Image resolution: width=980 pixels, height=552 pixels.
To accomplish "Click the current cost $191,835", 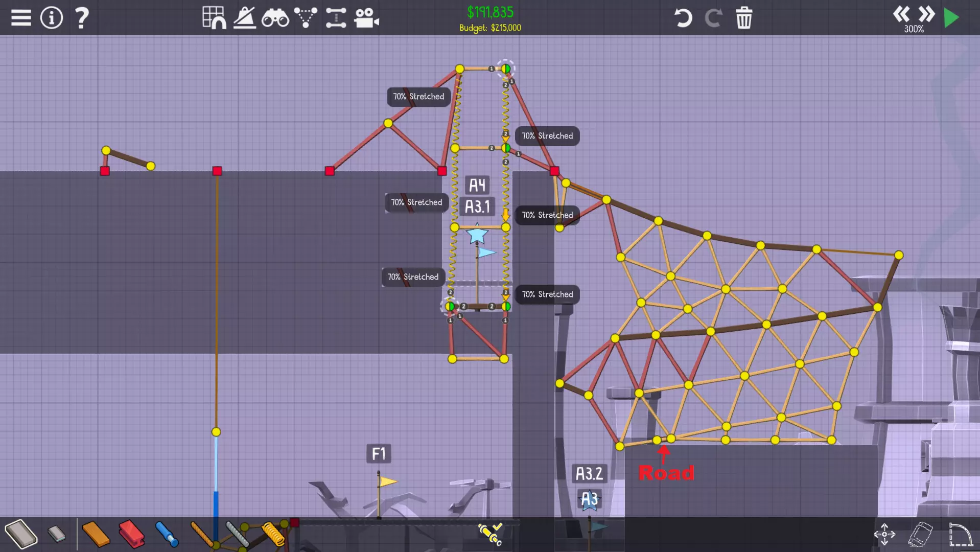I will click(x=491, y=12).
